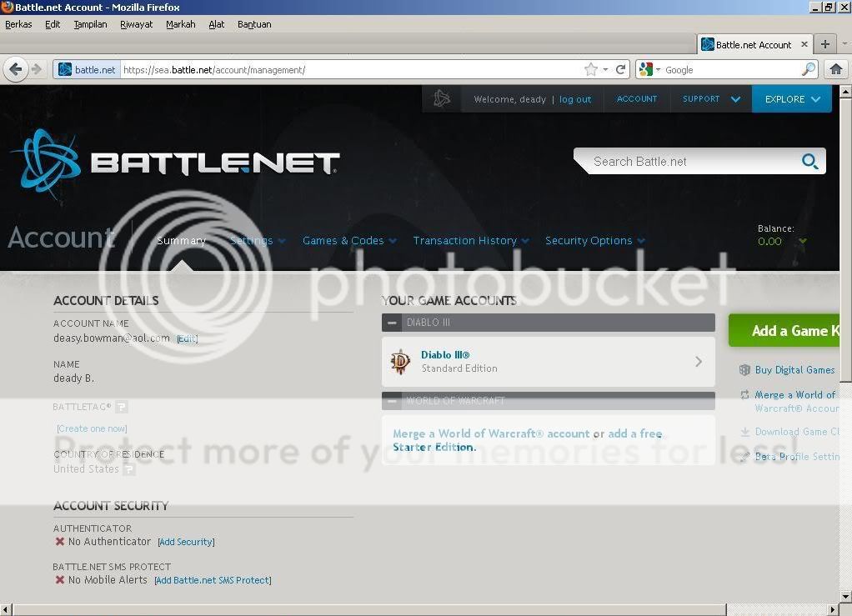Click the tab list dropdown arrow
The height and width of the screenshot is (616, 852).
point(844,44)
